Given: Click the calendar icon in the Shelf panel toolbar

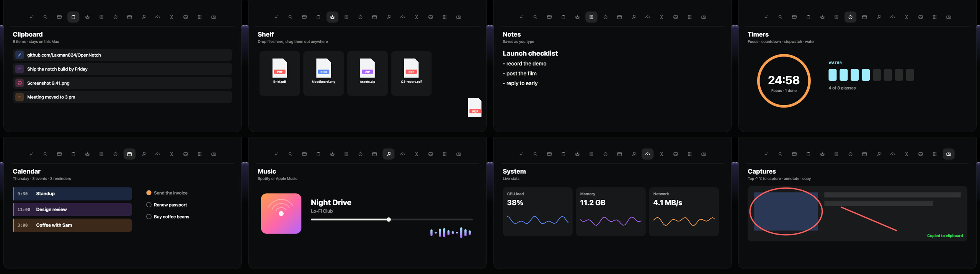Looking at the screenshot, I should point(374,17).
